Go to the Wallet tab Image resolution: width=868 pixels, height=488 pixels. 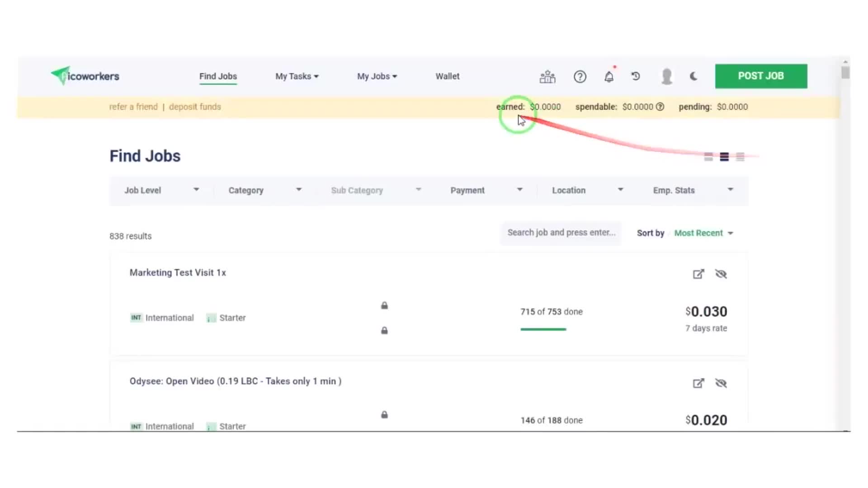447,76
